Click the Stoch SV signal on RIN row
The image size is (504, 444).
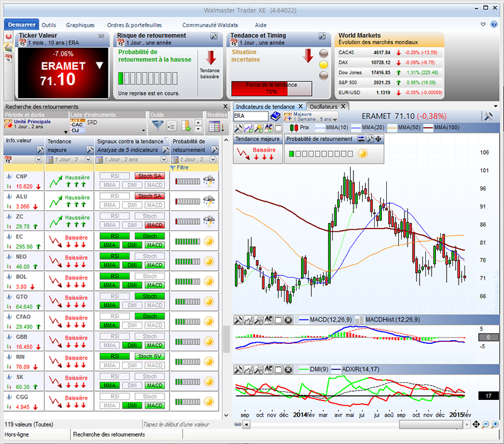[x=150, y=356]
